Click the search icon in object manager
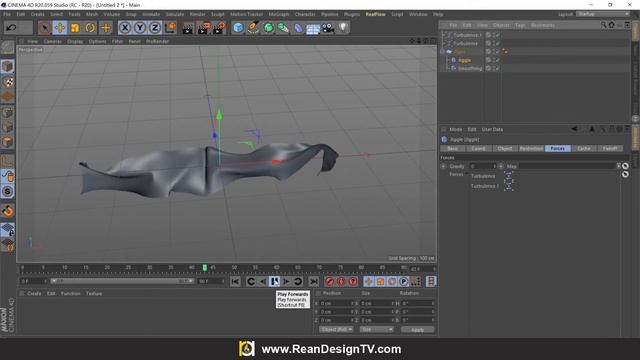The image size is (640, 360). 603,25
